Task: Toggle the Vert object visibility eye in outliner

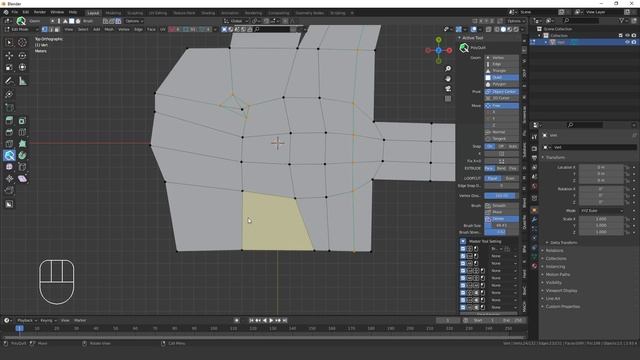Action: pyautogui.click(x=627, y=42)
